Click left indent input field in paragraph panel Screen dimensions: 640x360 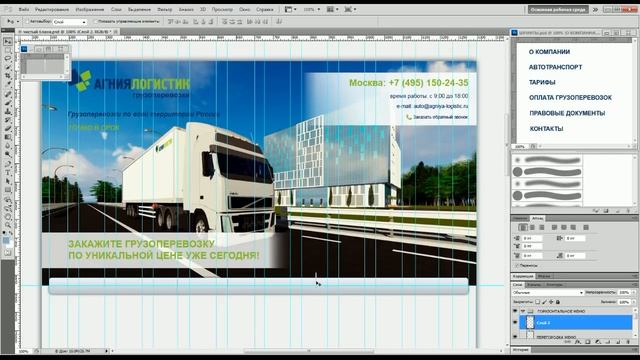click(532, 238)
